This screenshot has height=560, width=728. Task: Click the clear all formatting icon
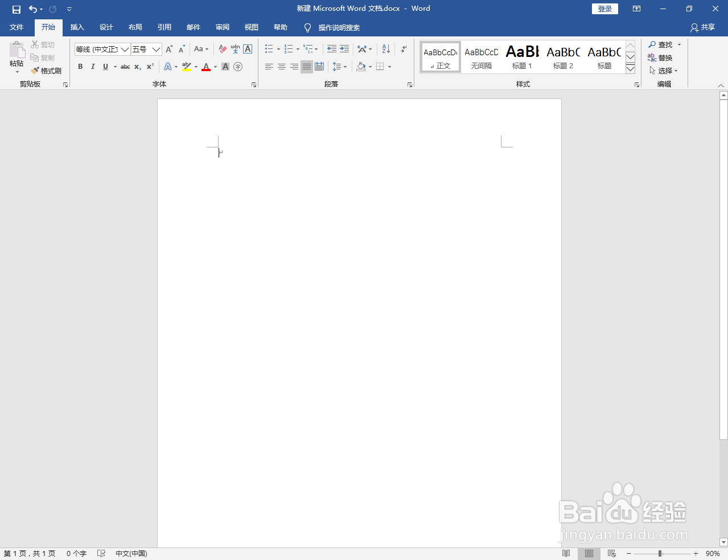[x=223, y=49]
